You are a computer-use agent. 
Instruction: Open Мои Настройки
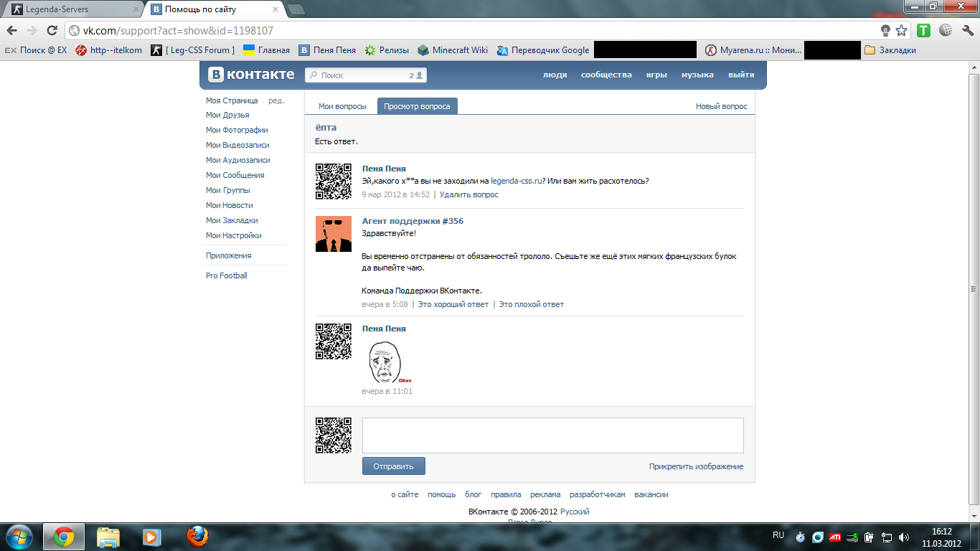tap(233, 235)
